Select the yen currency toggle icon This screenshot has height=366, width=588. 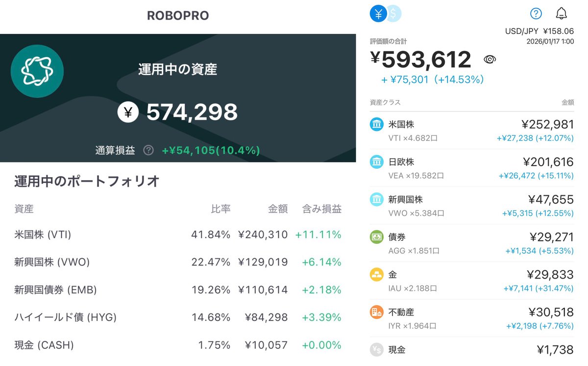pyautogui.click(x=378, y=14)
